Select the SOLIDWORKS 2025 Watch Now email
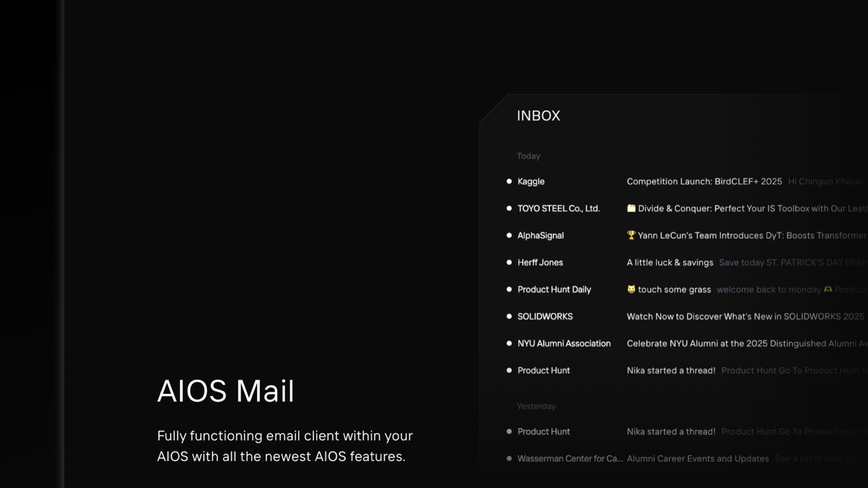This screenshot has height=488, width=868. pyautogui.click(x=745, y=316)
